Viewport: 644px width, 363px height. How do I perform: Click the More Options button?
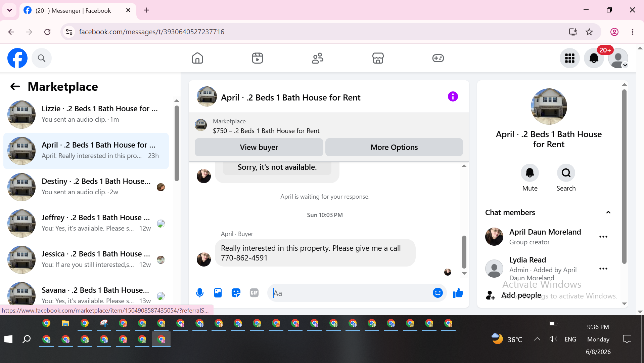click(394, 147)
